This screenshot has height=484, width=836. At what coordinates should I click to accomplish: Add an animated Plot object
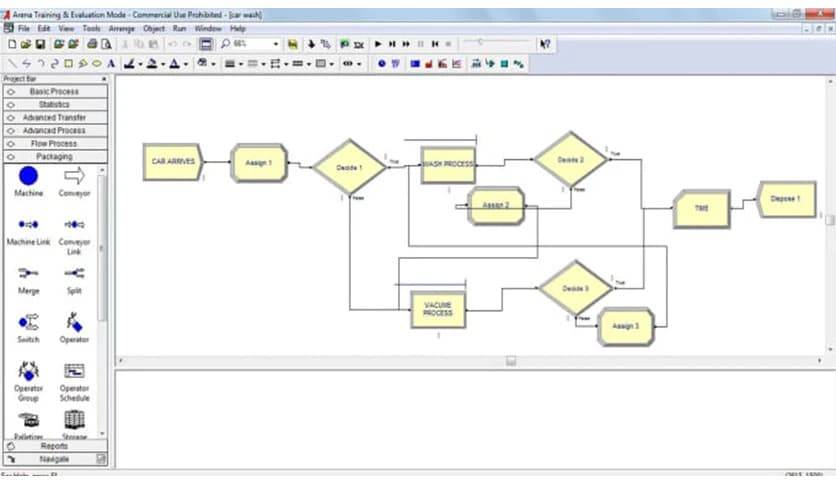[x=456, y=64]
